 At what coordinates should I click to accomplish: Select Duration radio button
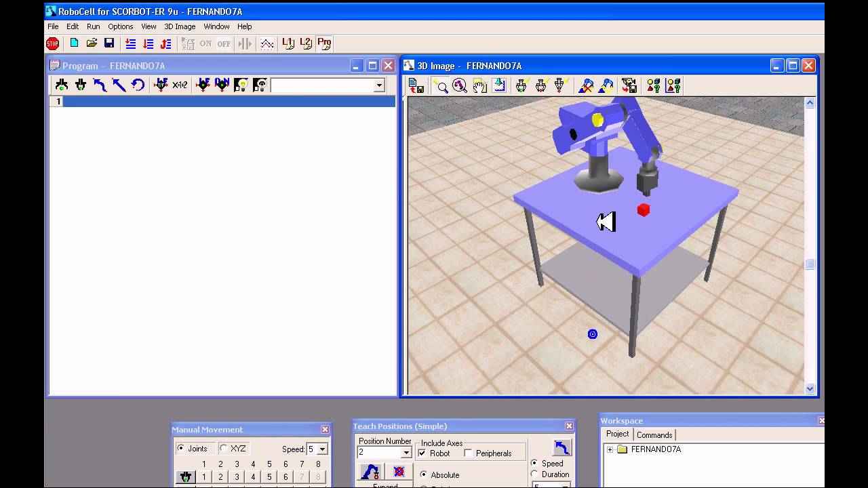[x=534, y=474]
